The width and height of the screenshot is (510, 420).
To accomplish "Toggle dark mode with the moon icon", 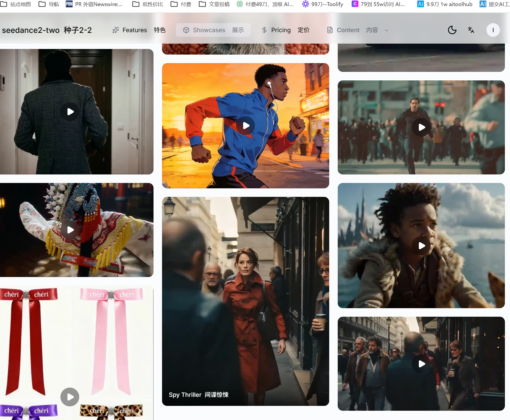I will point(452,30).
